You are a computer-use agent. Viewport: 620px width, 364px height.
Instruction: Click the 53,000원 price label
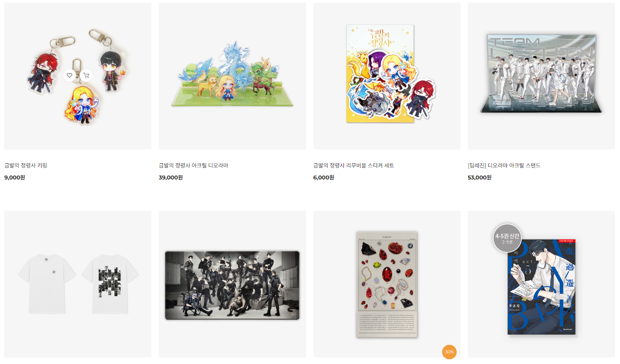480,177
